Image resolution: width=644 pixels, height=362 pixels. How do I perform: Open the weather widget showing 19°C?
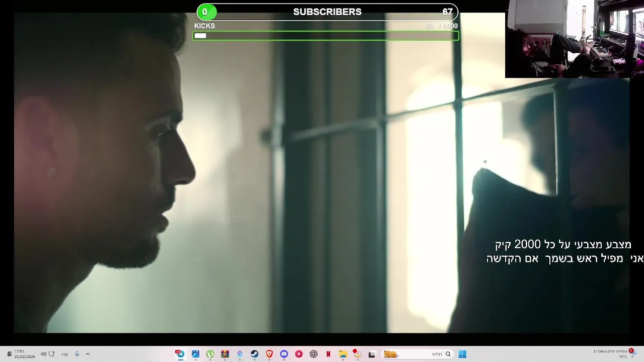[x=615, y=354]
